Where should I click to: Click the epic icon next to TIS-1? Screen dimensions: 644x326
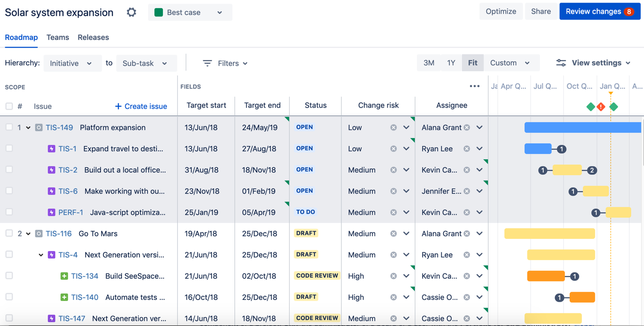(51, 149)
